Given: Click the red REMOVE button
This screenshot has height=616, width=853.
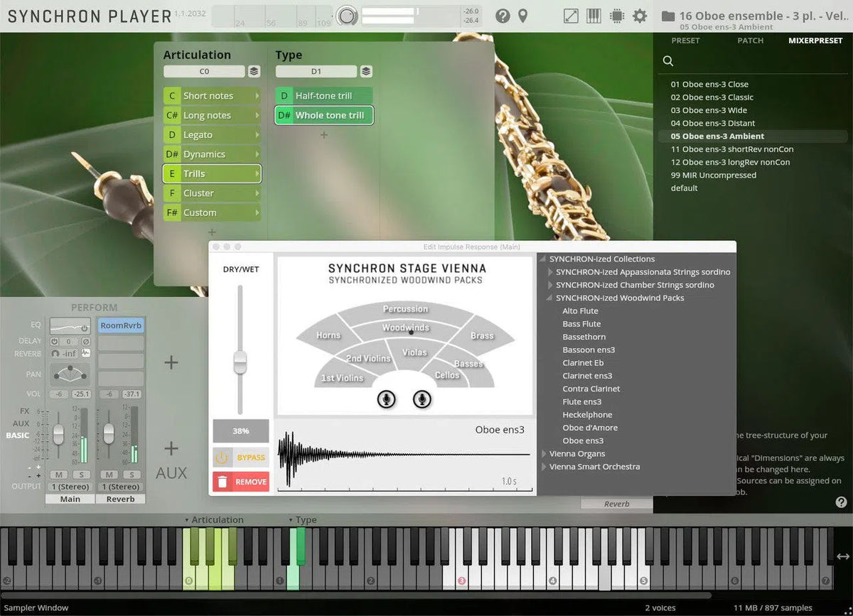Looking at the screenshot, I should click(x=241, y=482).
